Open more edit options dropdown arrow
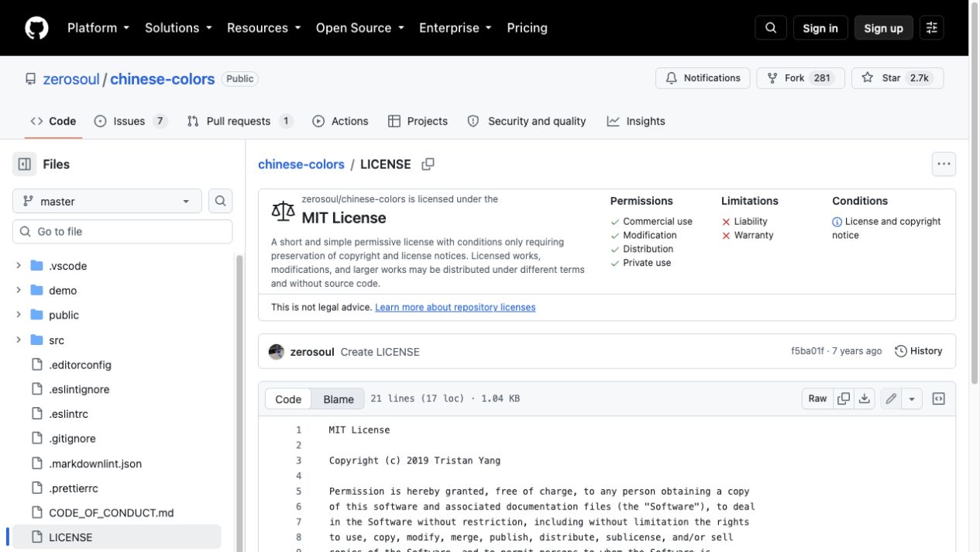This screenshot has height=552, width=980. [x=912, y=398]
